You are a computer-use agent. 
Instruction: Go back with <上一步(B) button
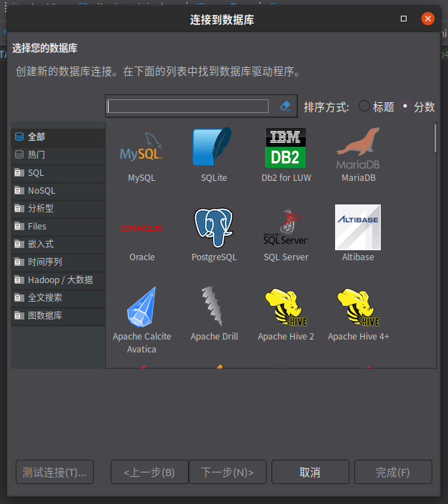[x=149, y=472]
